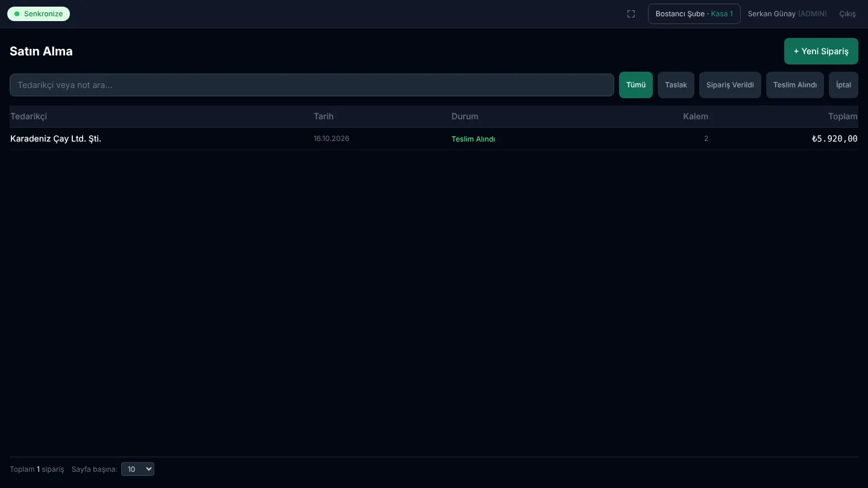
Task: Open the Bostancı Şube Kasa 1 selector
Action: pos(694,14)
